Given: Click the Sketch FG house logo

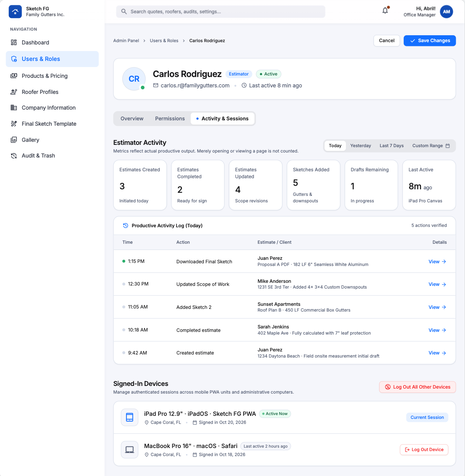Looking at the screenshot, I should coord(15,11).
